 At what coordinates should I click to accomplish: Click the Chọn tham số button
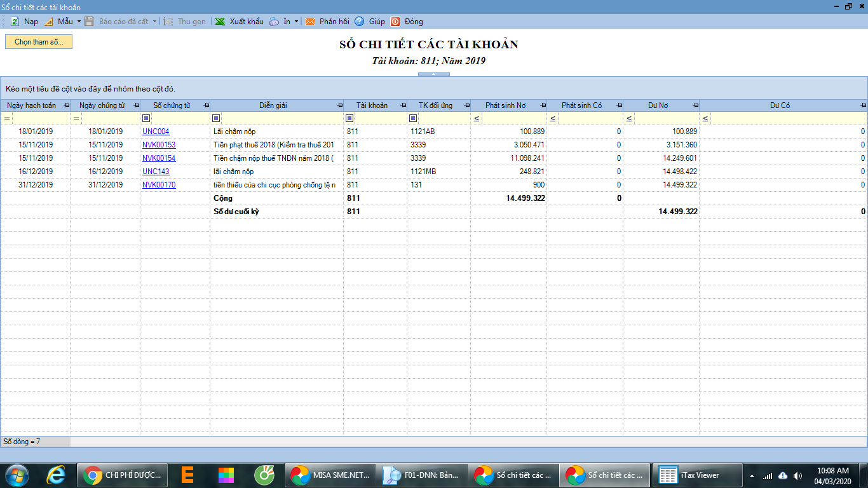[39, 42]
